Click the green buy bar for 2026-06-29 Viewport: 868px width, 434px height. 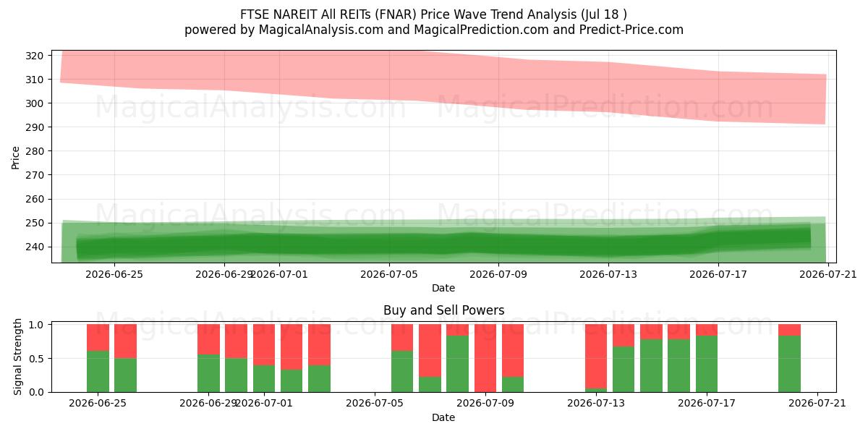pyautogui.click(x=208, y=373)
